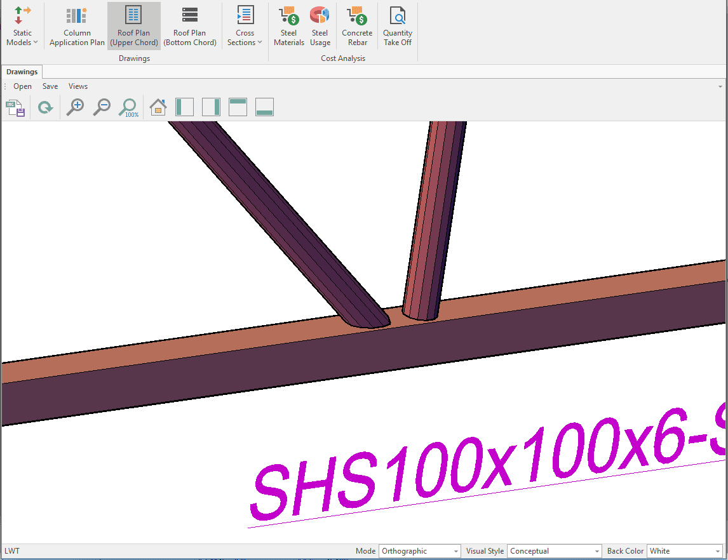Click the Save as image icon

click(x=15, y=107)
